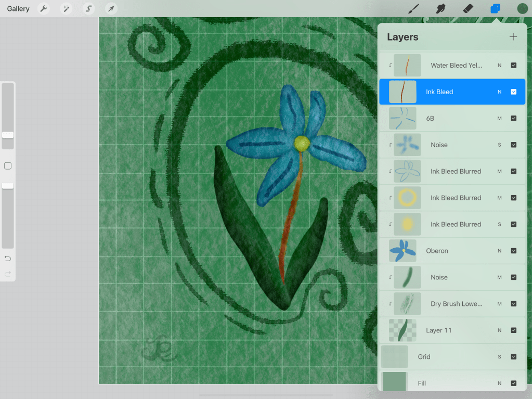This screenshot has height=399, width=532.
Task: Select the Smudge tool
Action: [x=441, y=9]
